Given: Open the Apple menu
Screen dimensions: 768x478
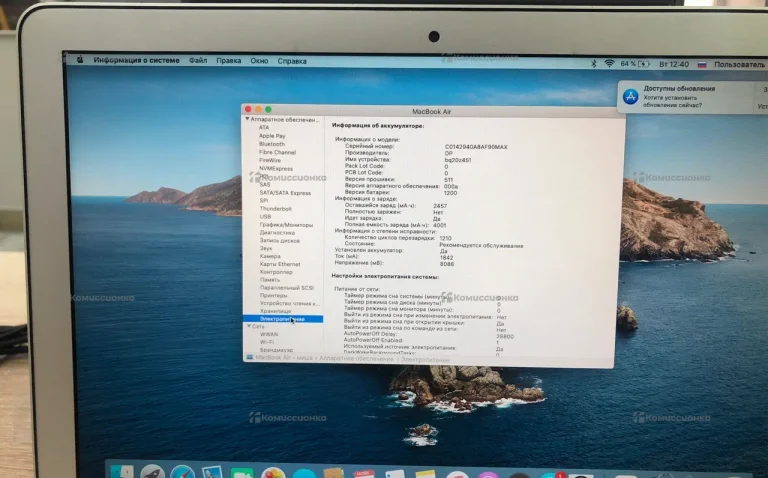Looking at the screenshot, I should coord(80,60).
